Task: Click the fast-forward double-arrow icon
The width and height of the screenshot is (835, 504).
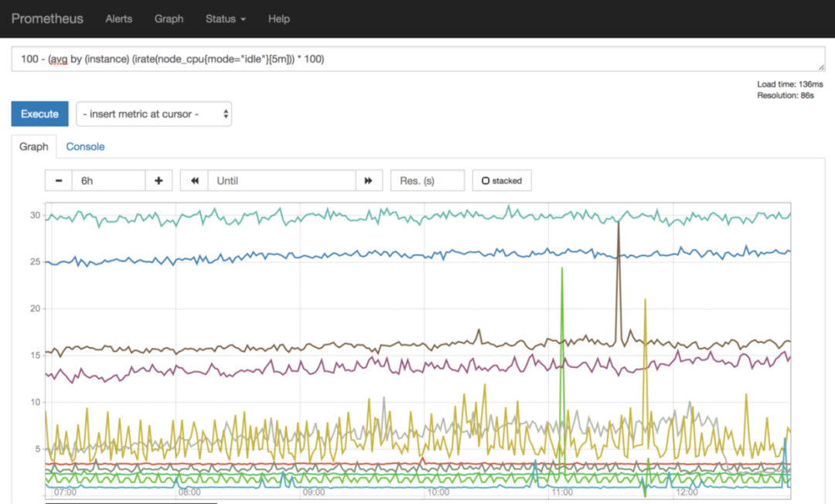Action: click(369, 181)
